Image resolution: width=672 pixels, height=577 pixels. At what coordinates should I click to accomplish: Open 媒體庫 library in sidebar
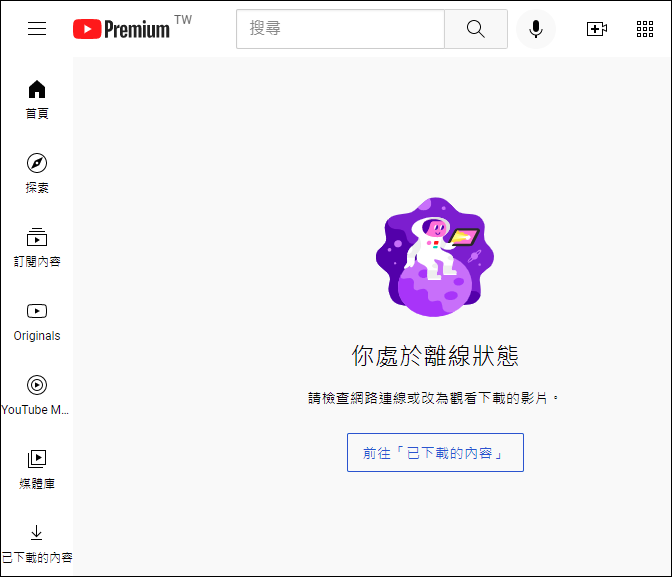[x=37, y=470]
